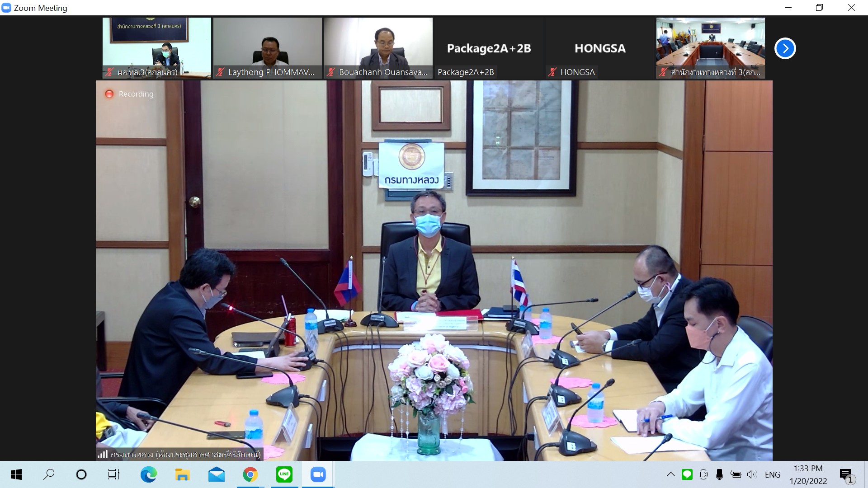Show next page of participant thumbnails
This screenshot has width=868, height=488.
tap(785, 48)
